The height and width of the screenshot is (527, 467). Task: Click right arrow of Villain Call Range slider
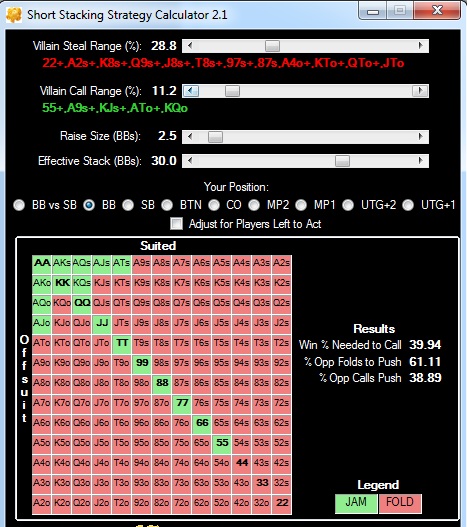click(420, 91)
